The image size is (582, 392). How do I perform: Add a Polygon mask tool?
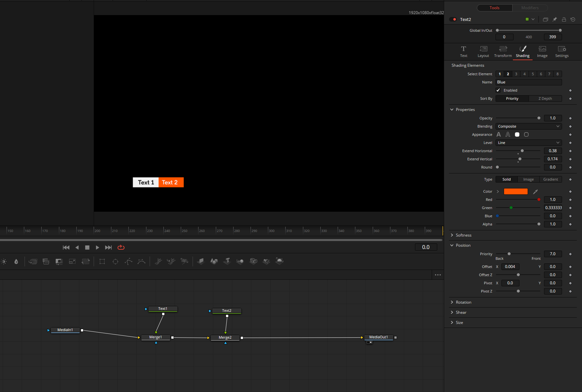[128, 261]
